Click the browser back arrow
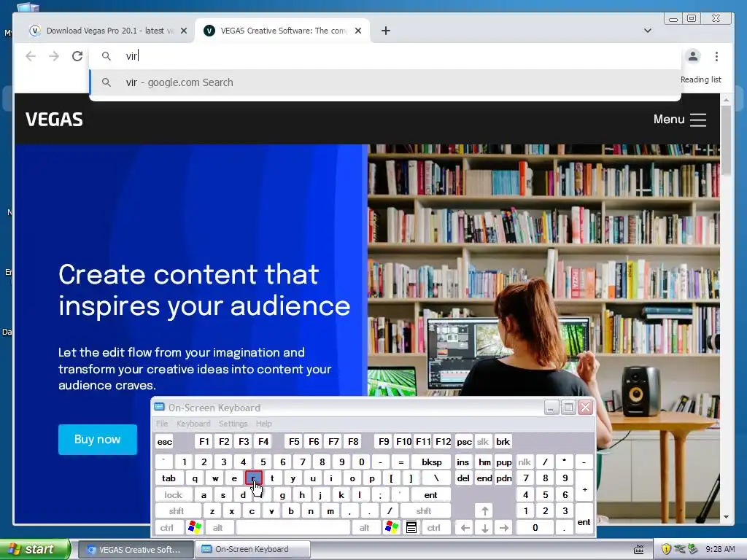This screenshot has width=747, height=560. [x=31, y=56]
